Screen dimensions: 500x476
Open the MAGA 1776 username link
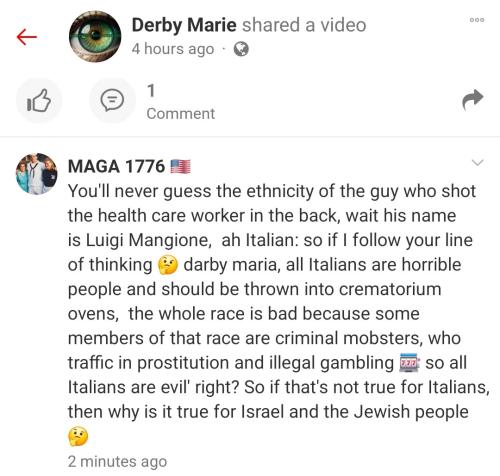116,166
